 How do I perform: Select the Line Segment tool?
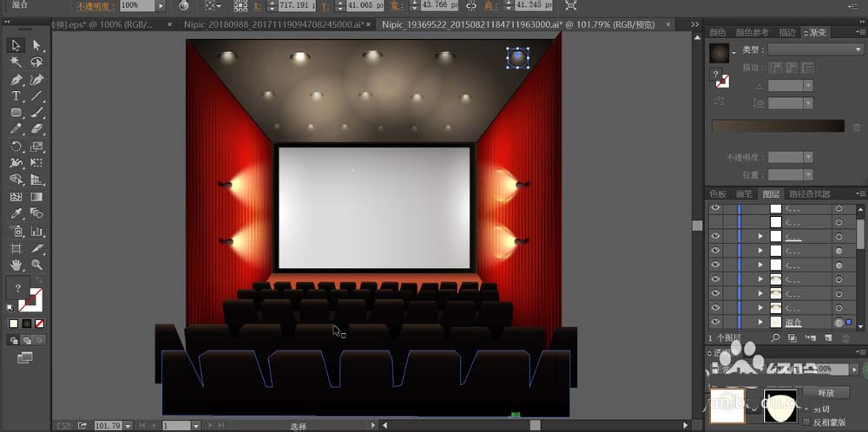36,95
